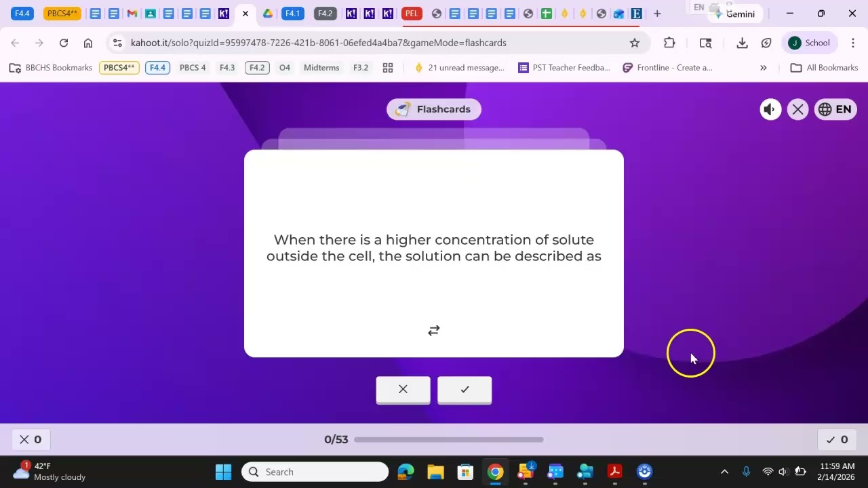Click the taskbar Search box
The height and width of the screenshot is (488, 868).
pyautogui.click(x=315, y=472)
